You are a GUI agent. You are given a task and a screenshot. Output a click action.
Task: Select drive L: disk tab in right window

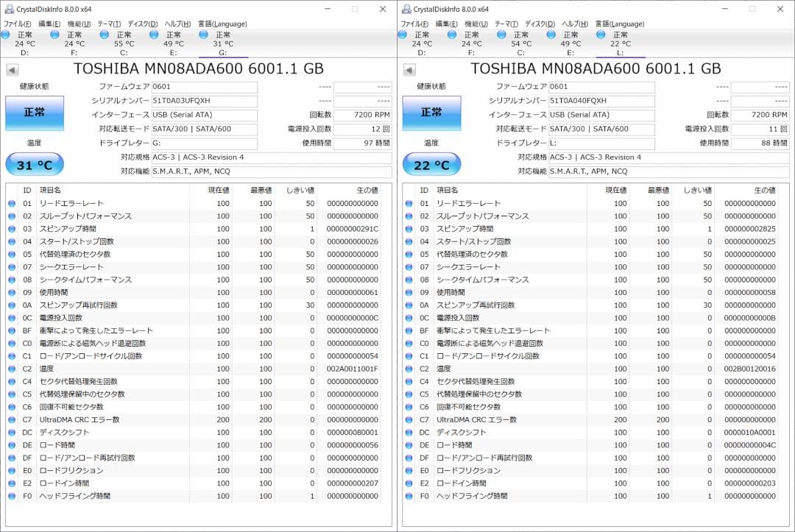coord(621,43)
